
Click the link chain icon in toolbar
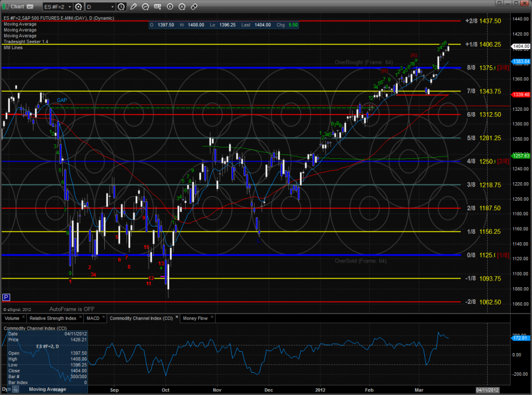coord(194,7)
